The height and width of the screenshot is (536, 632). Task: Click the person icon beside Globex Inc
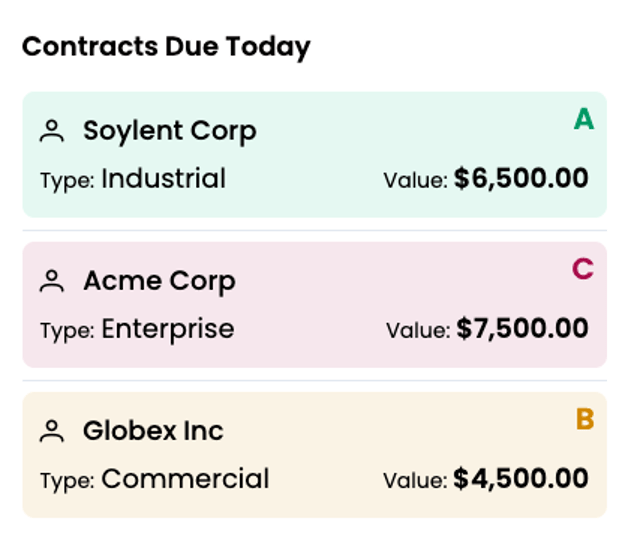pos(52,431)
